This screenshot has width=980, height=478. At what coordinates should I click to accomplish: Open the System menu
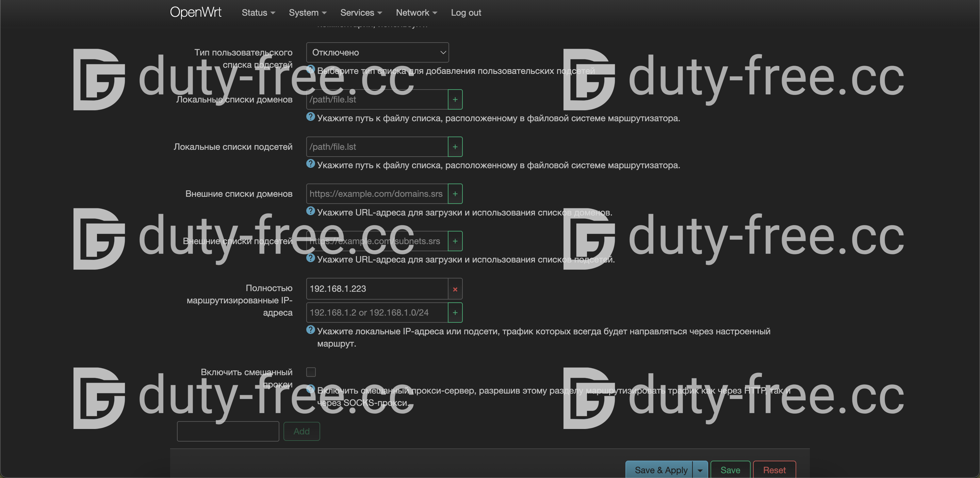point(307,13)
